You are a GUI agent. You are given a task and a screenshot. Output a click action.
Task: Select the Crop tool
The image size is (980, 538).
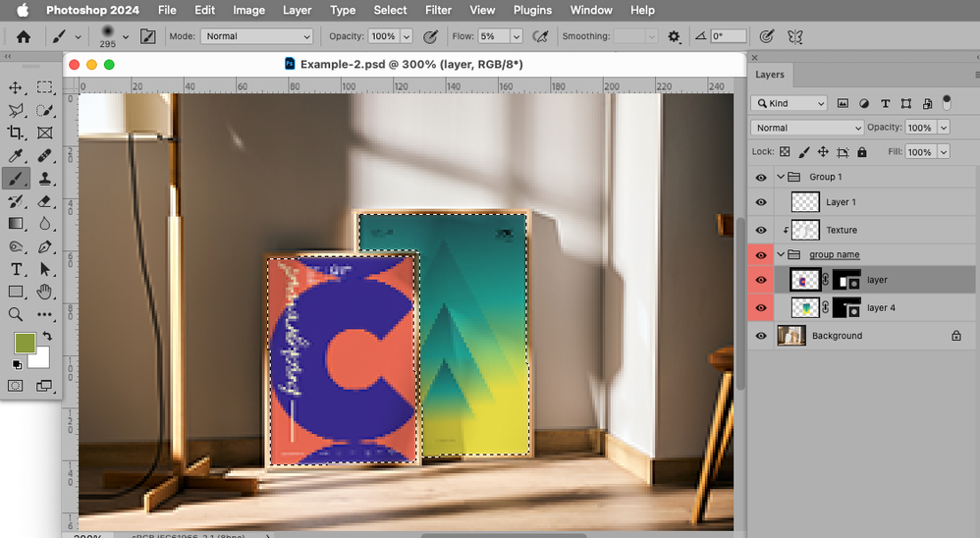click(x=16, y=134)
